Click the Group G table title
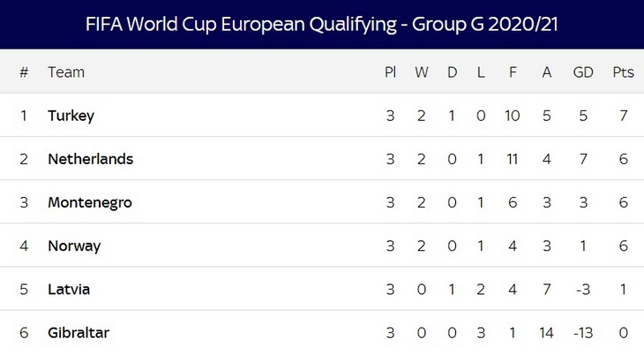The height and width of the screenshot is (362, 644). 322,24
